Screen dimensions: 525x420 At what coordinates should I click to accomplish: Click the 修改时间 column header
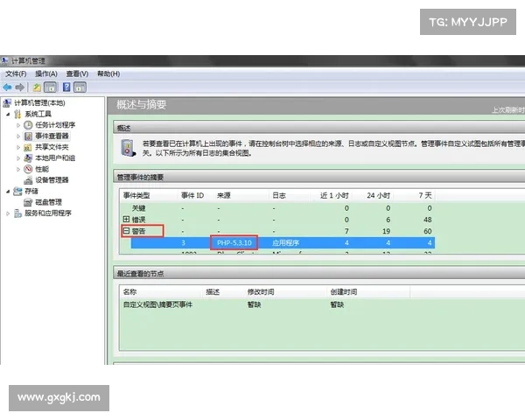[285, 292]
